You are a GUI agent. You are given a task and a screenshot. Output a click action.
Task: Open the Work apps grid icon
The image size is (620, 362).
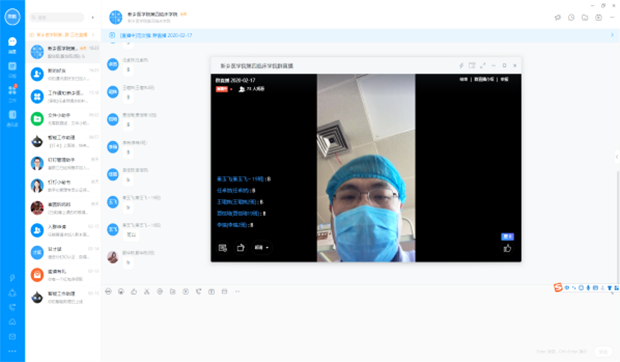12,93
